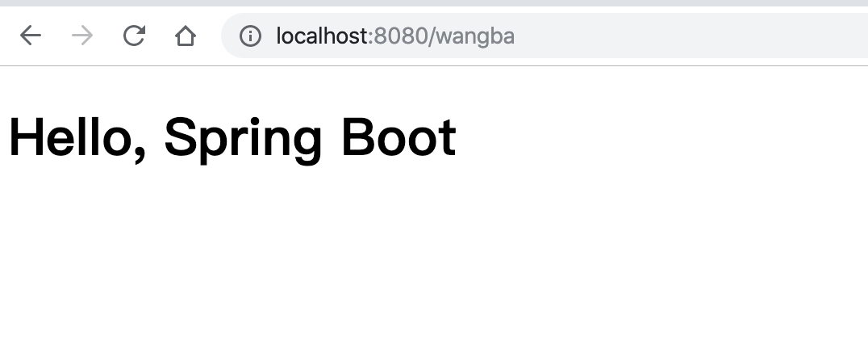Click the greyed-out forward arrow
This screenshot has height=357, width=868.
[x=82, y=36]
